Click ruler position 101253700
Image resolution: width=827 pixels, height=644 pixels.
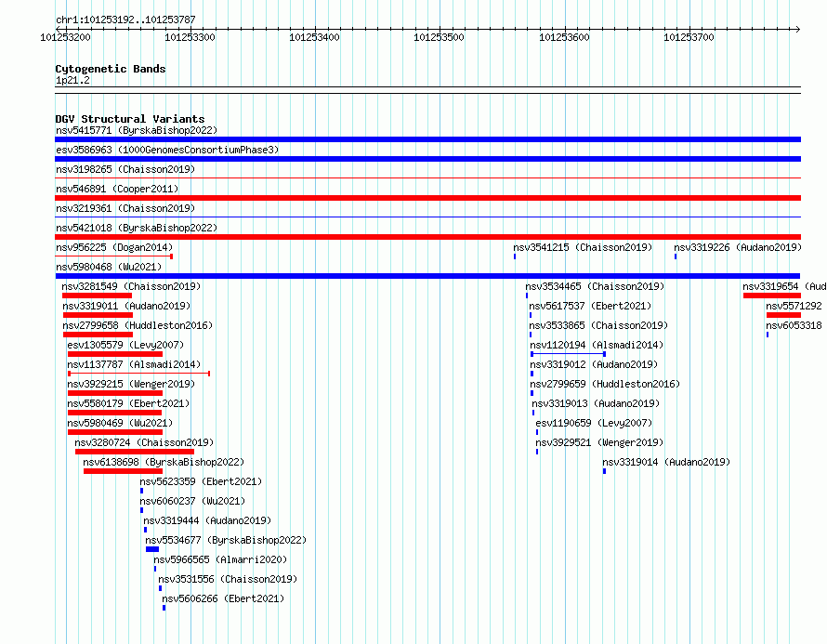[x=689, y=37]
